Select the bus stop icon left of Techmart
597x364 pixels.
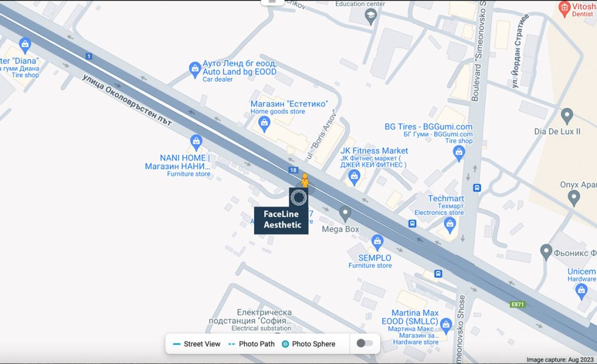[412, 224]
